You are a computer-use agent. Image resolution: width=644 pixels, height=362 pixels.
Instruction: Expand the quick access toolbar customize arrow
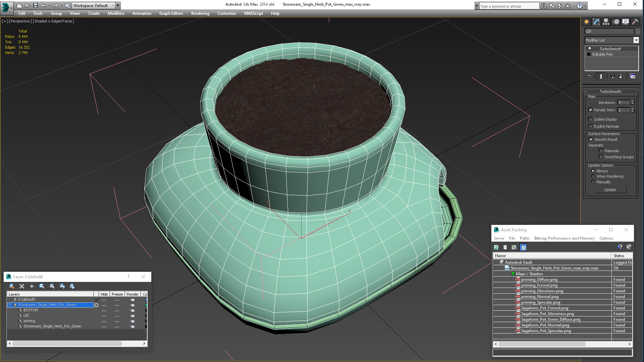tap(118, 5)
